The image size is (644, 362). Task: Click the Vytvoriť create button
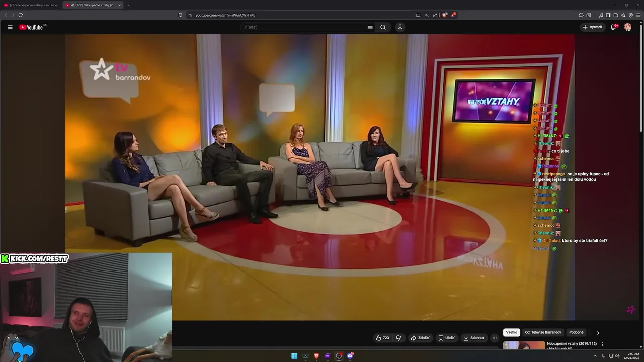(x=592, y=27)
